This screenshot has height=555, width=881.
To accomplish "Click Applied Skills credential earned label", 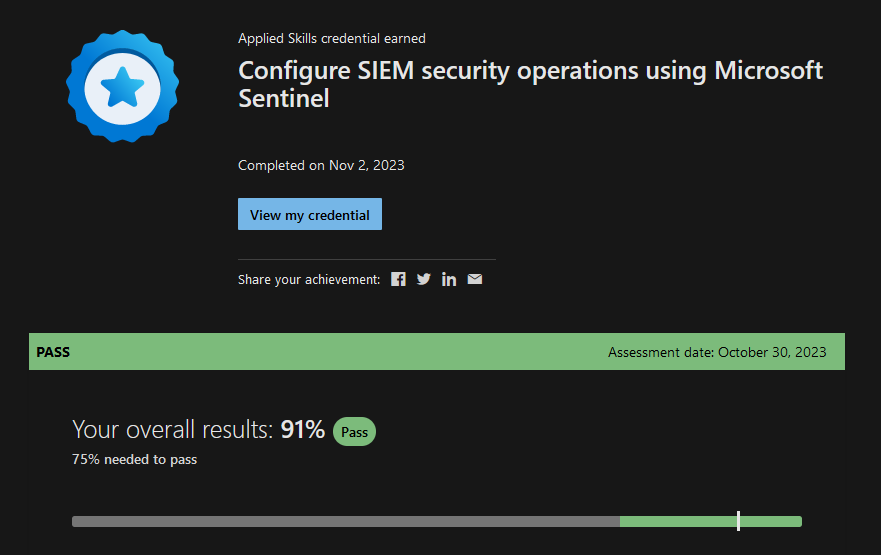I will point(331,38).
